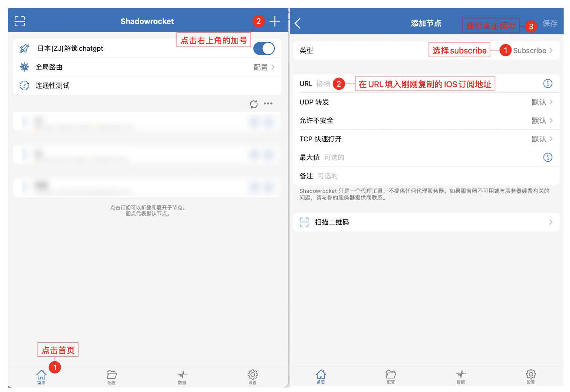Click the 添加节点 page title

pyautogui.click(x=426, y=23)
